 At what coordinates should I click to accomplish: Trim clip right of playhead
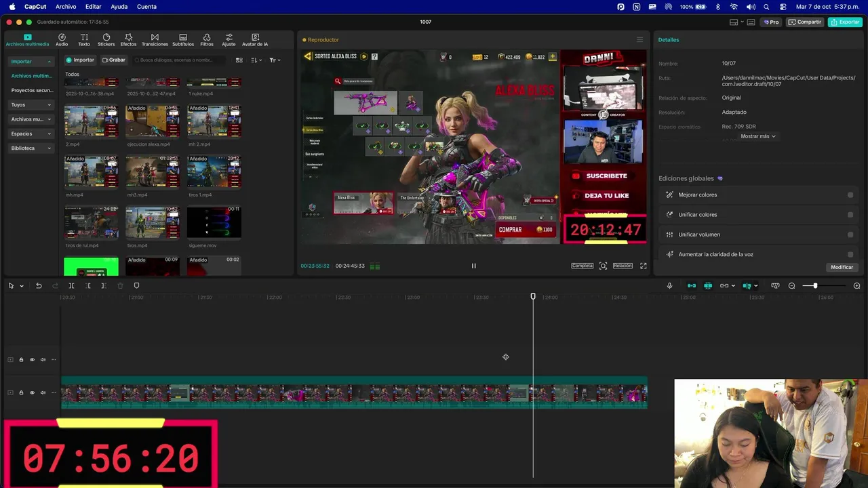pos(104,286)
